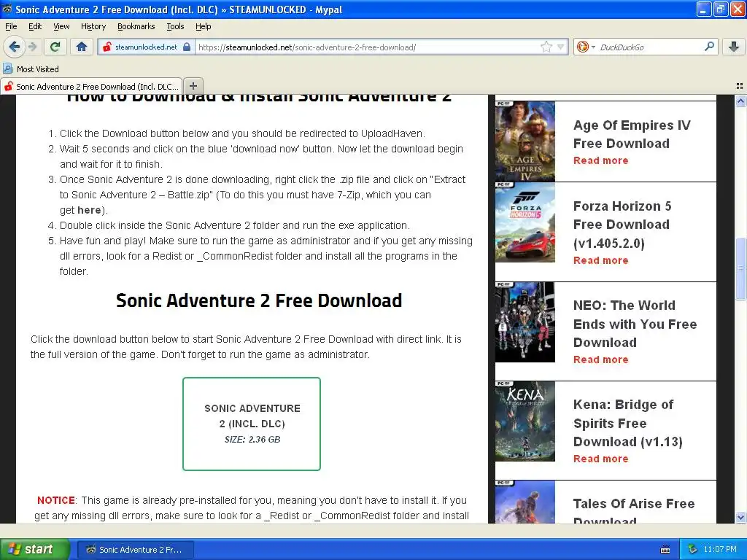Open Tales Of Arise Free Download title
The height and width of the screenshot is (560, 747).
click(x=634, y=510)
